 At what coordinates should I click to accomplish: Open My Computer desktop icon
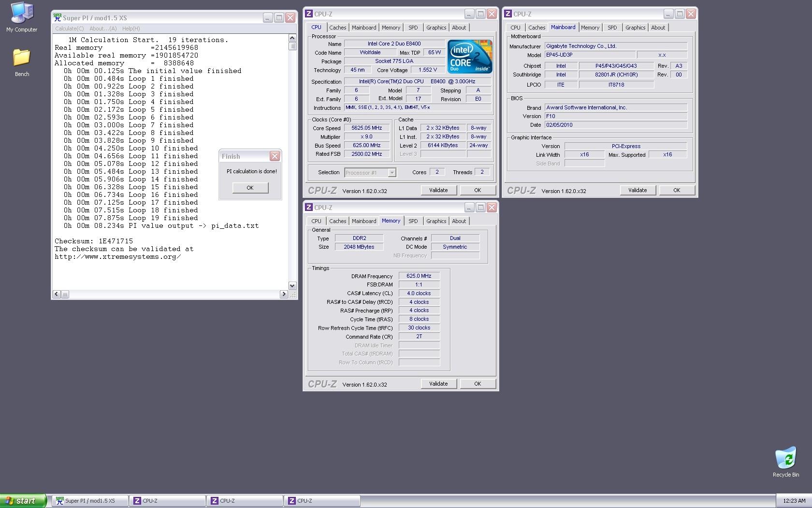coord(22,17)
